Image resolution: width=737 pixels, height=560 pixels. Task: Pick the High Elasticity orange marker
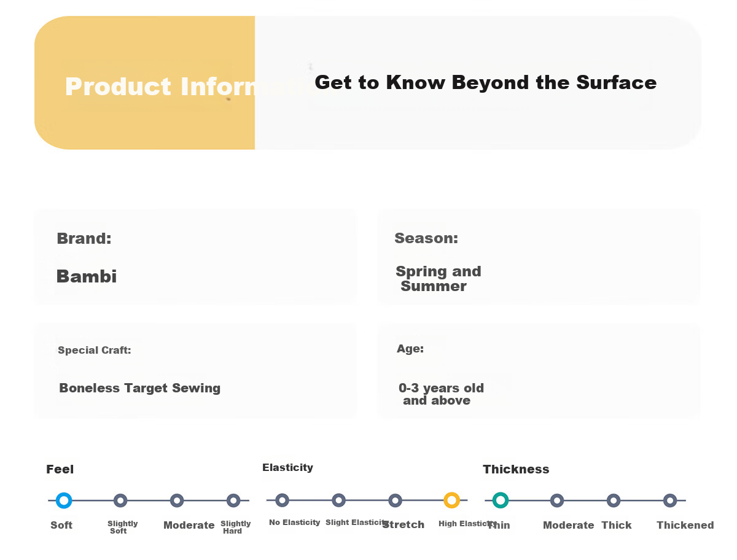451,500
